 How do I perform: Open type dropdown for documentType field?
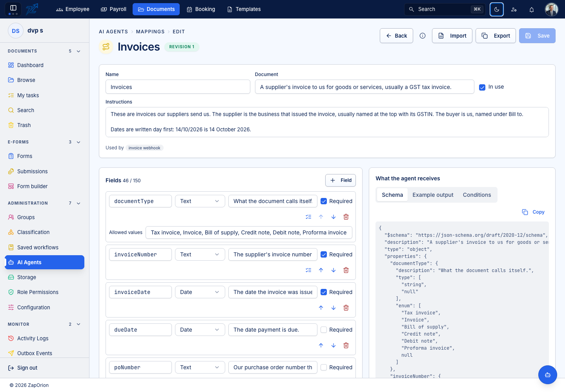pyautogui.click(x=200, y=201)
